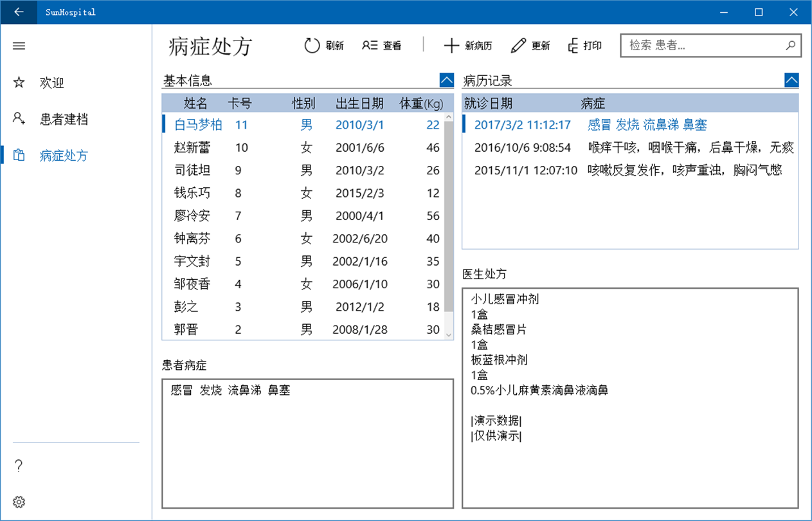Click the star icon next to 欢迎
The height and width of the screenshot is (521, 812).
(19, 82)
